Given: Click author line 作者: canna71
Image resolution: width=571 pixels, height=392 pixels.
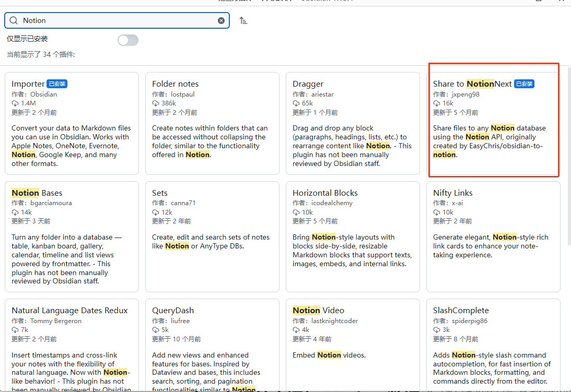Looking at the screenshot, I should pos(174,203).
